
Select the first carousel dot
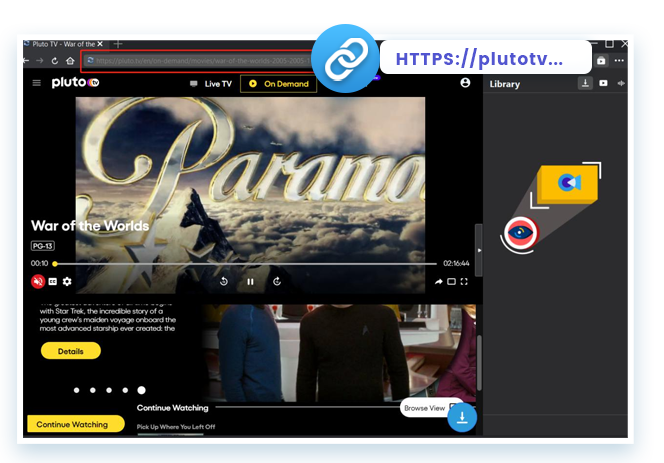(x=77, y=390)
